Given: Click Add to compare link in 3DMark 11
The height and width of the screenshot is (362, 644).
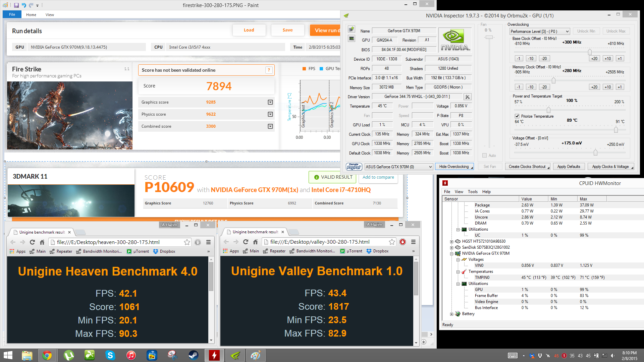Looking at the screenshot, I should click(378, 177).
